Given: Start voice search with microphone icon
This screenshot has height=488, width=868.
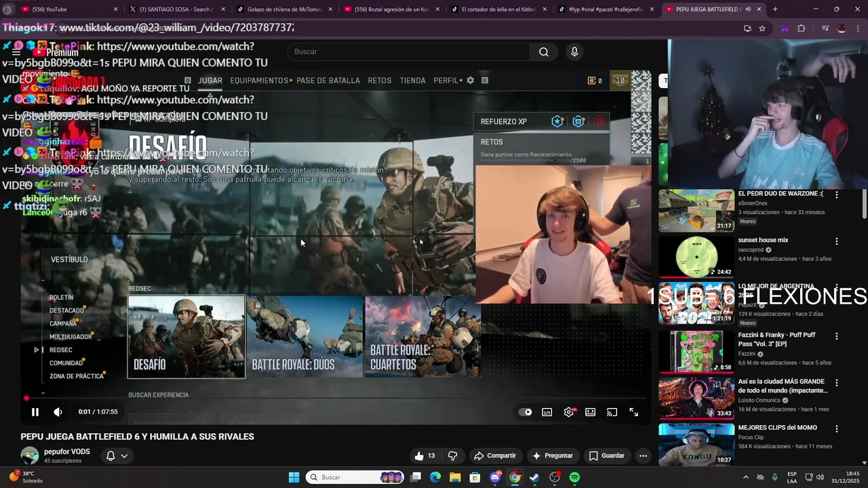Looking at the screenshot, I should (x=574, y=52).
